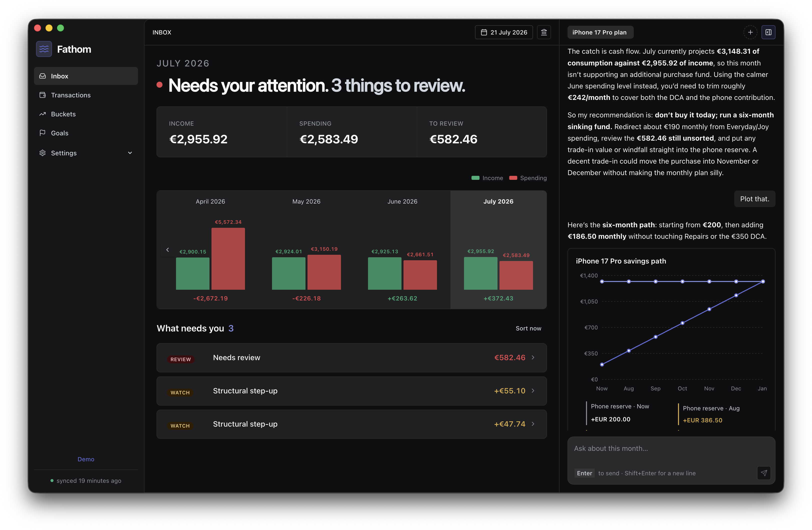This screenshot has width=812, height=530.
Task: Click the Plot that. message bubble
Action: [x=754, y=199]
